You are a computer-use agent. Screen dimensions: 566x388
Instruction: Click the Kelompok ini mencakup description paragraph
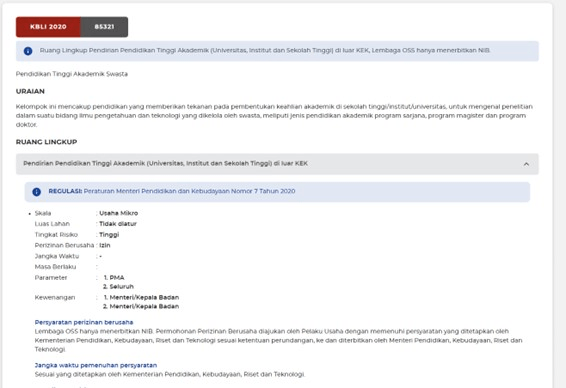coord(274,115)
